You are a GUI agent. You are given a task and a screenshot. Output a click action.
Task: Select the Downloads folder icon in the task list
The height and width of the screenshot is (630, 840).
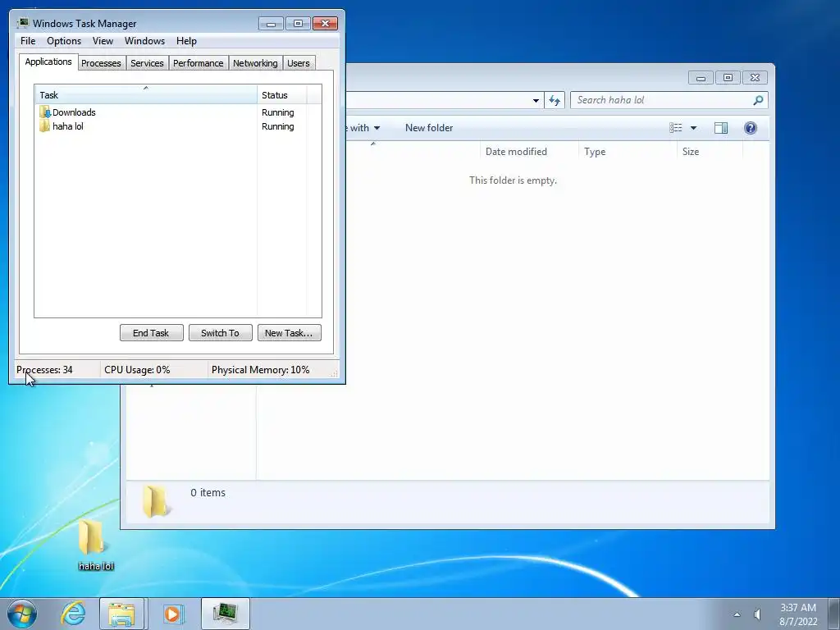(x=45, y=112)
